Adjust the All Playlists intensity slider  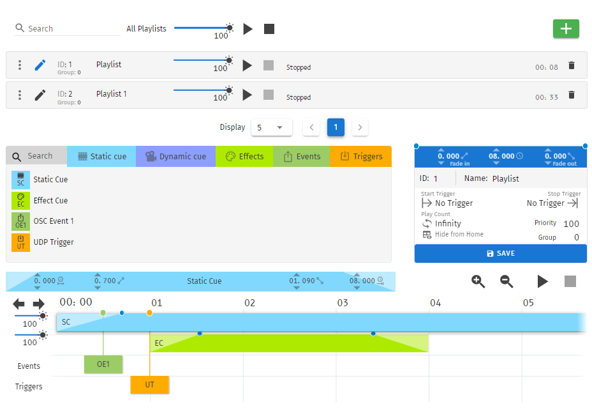click(204, 28)
